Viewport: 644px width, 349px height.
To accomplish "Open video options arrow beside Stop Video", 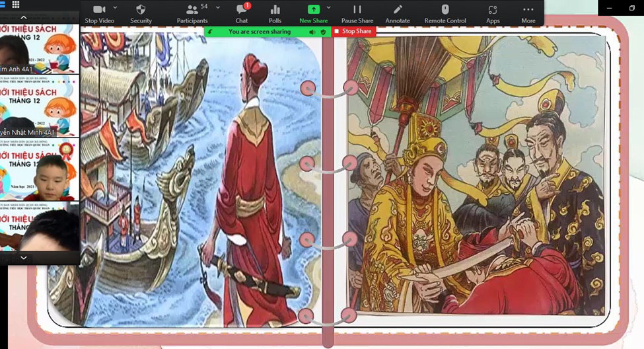I will coord(115,7).
